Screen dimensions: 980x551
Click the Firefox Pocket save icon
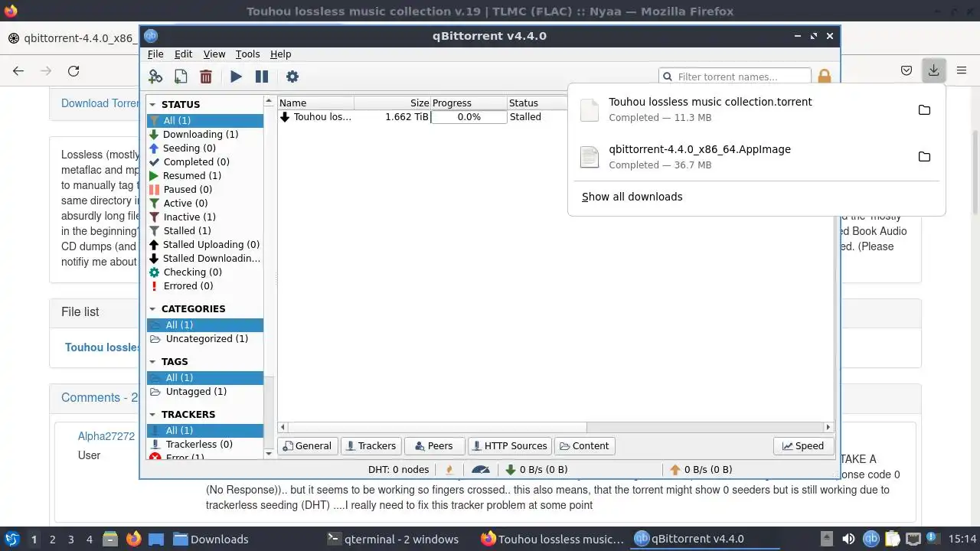pyautogui.click(x=906, y=70)
